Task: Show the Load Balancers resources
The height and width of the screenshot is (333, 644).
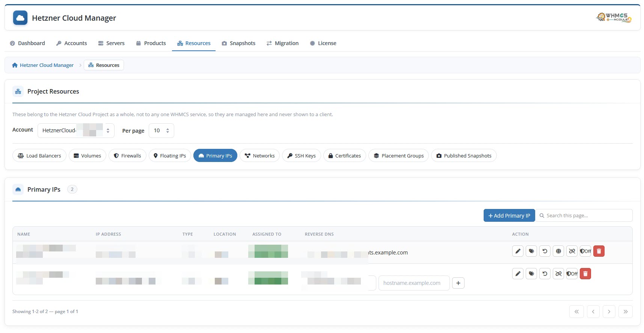Action: 39,156
